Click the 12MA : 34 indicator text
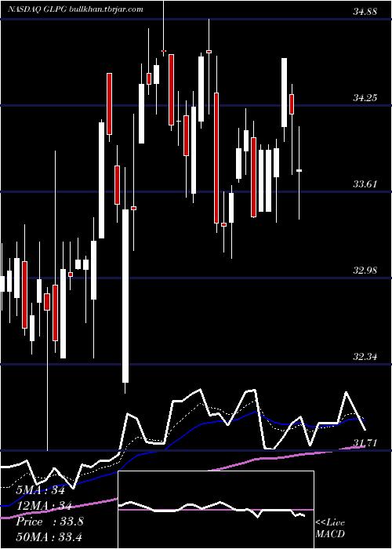The image size is (392, 549). (44, 506)
